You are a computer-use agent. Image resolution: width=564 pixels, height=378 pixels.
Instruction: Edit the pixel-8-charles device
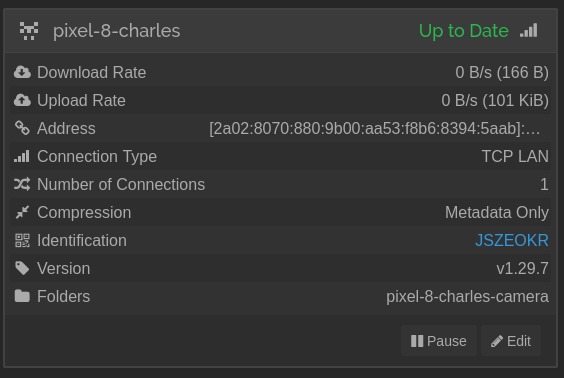click(511, 341)
